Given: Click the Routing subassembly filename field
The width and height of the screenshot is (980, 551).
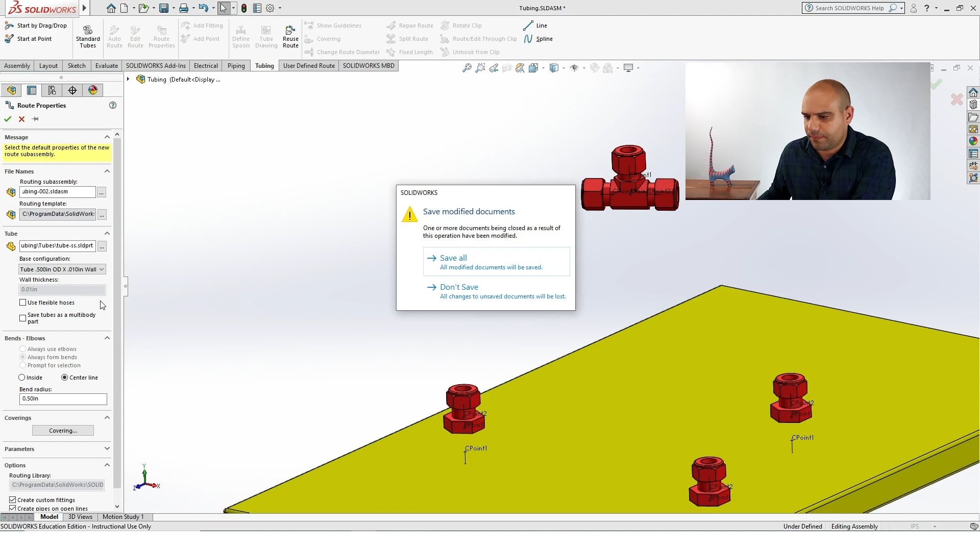Looking at the screenshot, I should click(x=56, y=192).
